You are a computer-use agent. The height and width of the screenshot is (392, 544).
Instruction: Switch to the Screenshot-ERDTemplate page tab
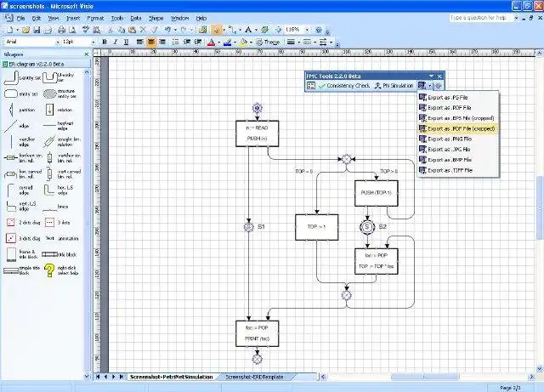(255, 377)
